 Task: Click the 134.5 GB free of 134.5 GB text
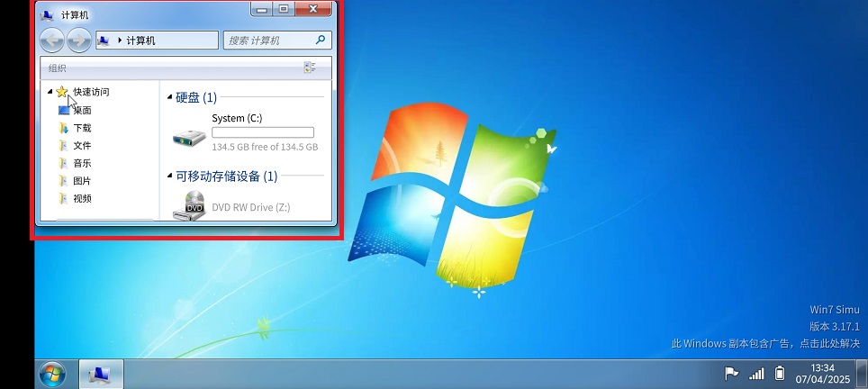tap(265, 147)
